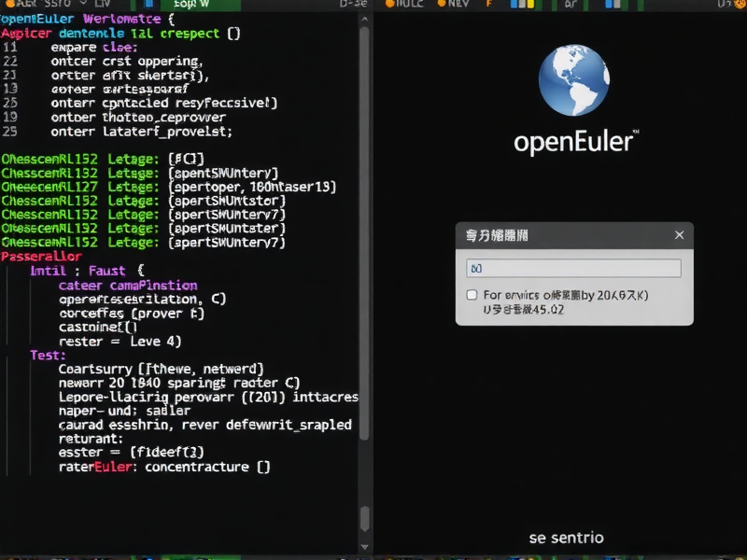Open the D-se item in the top bar
The image size is (747, 560).
[352, 5]
